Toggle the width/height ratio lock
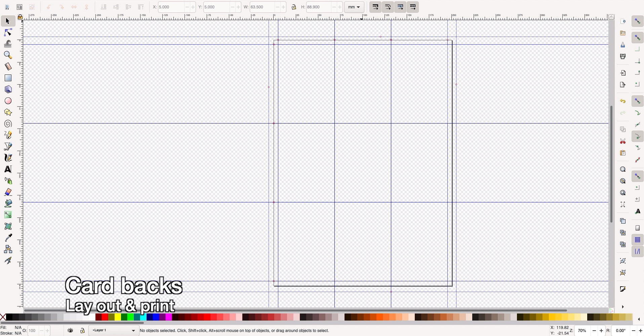The image size is (644, 336). 294,7
